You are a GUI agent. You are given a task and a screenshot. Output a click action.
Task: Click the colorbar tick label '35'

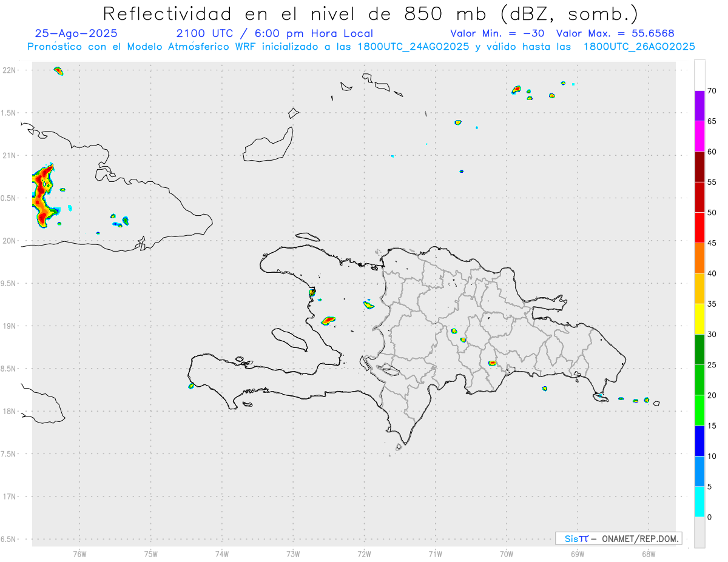[712, 304]
